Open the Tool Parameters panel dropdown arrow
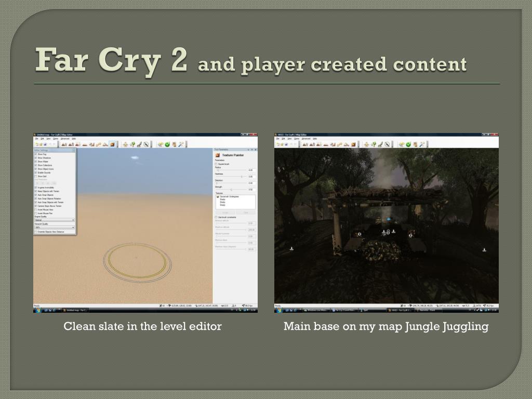This screenshot has width=532, height=399. [x=248, y=150]
